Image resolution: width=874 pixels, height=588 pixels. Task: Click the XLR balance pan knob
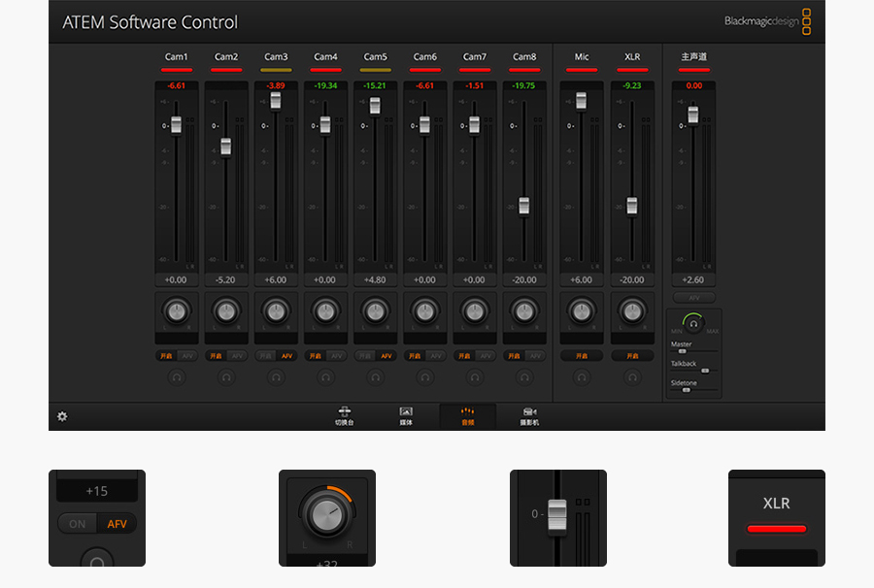click(x=632, y=311)
